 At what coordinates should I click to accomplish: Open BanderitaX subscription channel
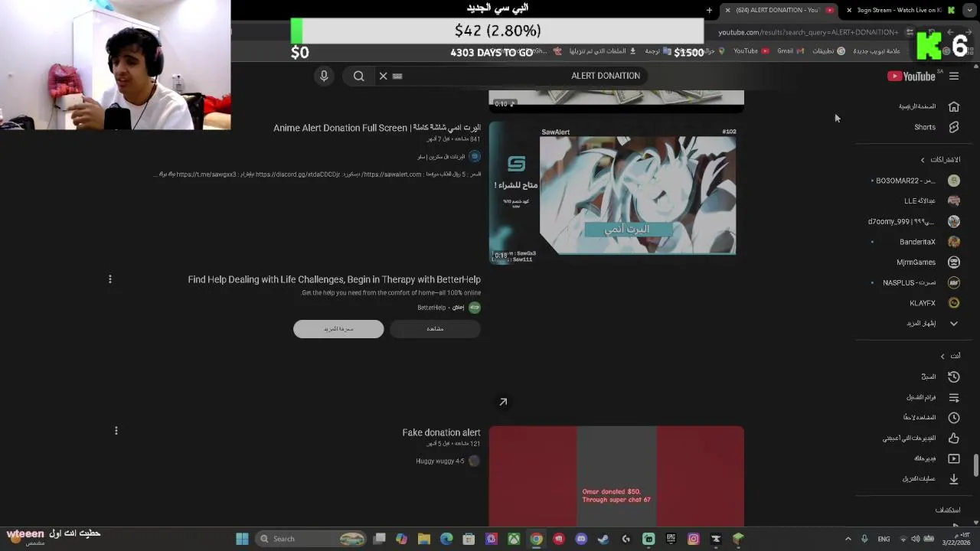coord(916,242)
